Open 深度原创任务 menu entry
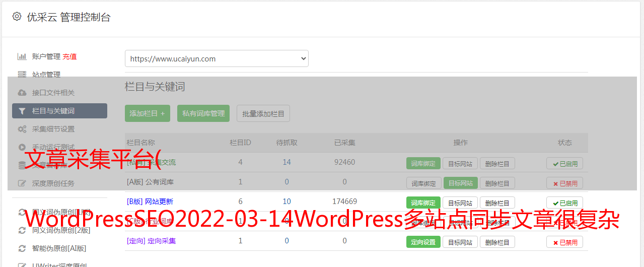Screen dimensions: 644x267 point(53,183)
